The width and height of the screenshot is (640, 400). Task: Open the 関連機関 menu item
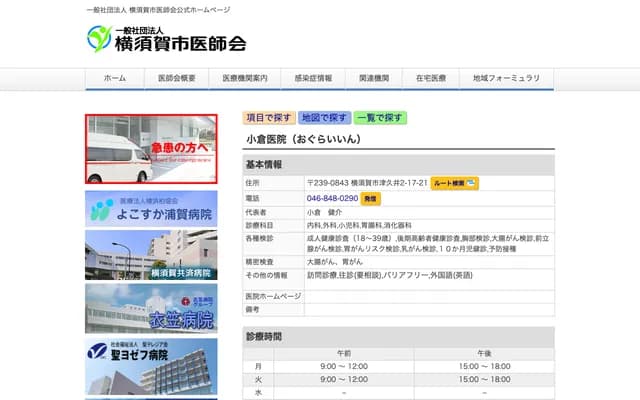point(374,78)
